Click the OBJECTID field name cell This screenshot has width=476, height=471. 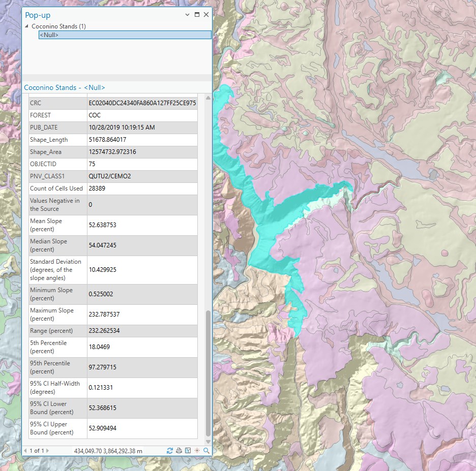(57, 164)
